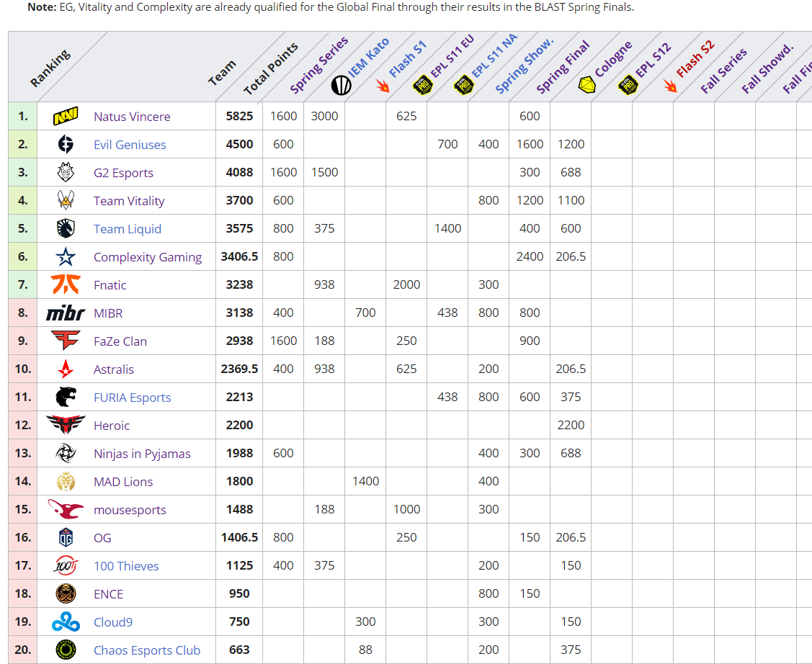Open the Fnatic team link
812x664 pixels.
click(x=110, y=285)
